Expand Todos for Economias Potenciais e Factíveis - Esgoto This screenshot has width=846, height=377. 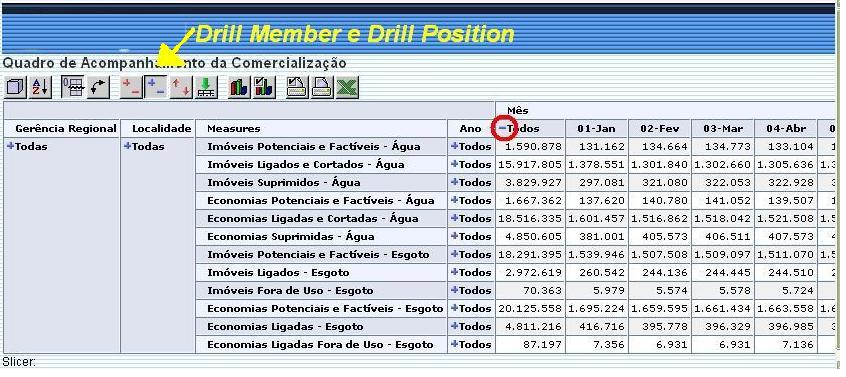[455, 309]
